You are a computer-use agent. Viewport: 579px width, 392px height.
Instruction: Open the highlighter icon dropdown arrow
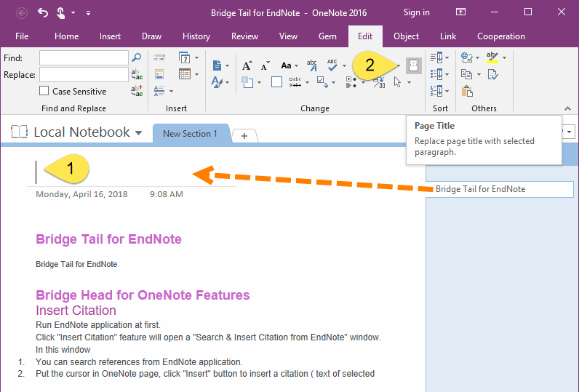coord(504,57)
